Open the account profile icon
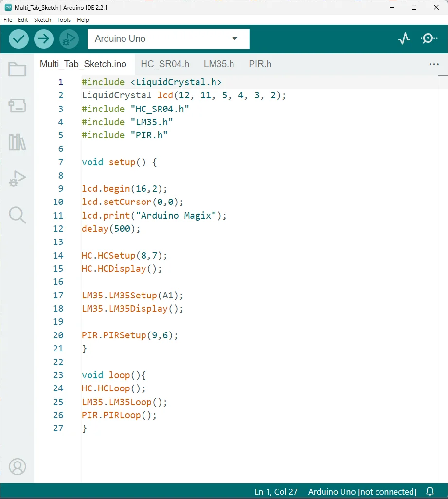448x499 pixels. (x=17, y=466)
